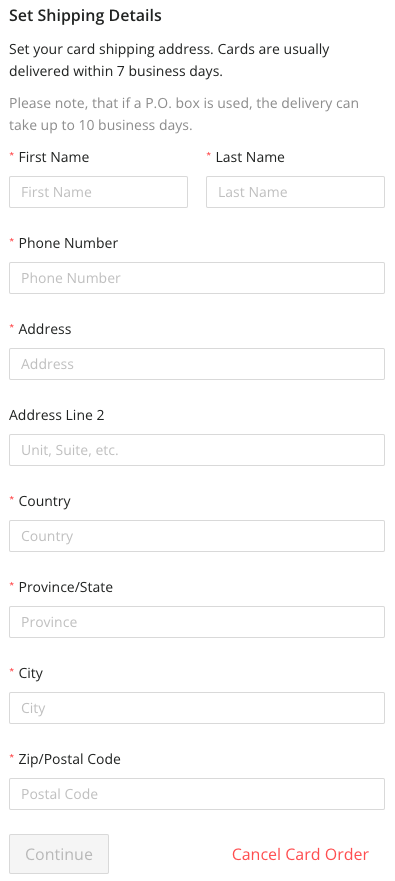The height and width of the screenshot is (881, 395).
Task: Click into the Address text field
Action: pyautogui.click(x=197, y=364)
